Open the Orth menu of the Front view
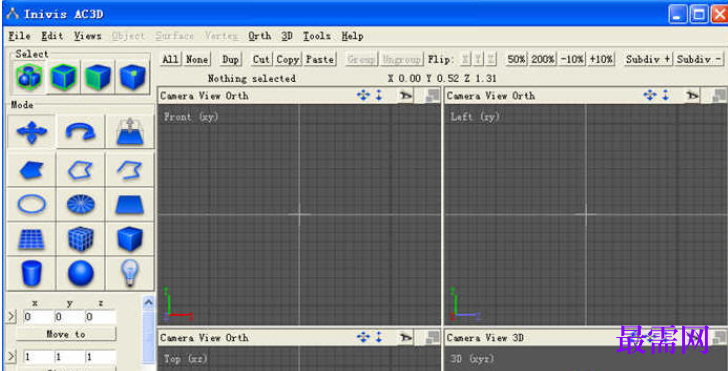The width and height of the screenshot is (728, 371). (x=237, y=96)
